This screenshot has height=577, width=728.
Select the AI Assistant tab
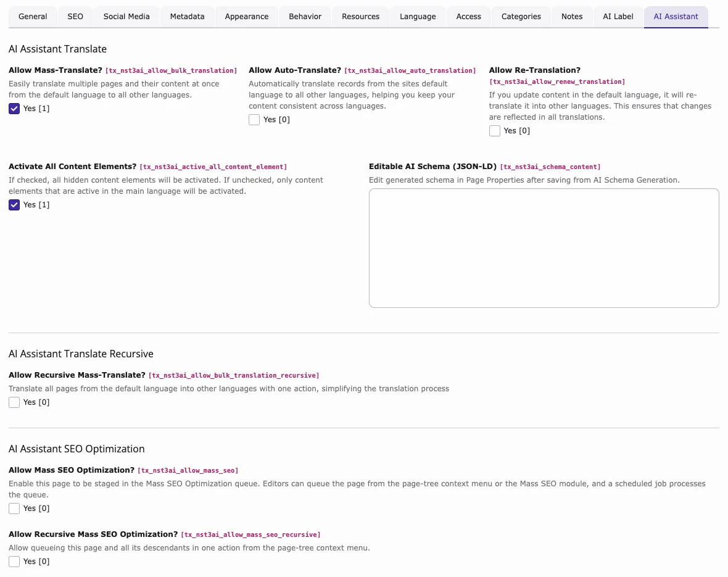pyautogui.click(x=676, y=17)
